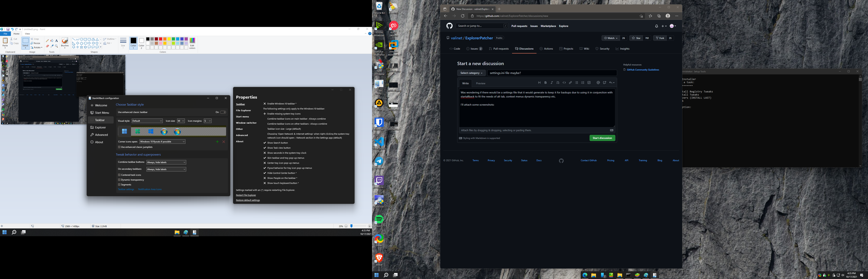The width and height of the screenshot is (868, 279).
Task: Open the Issues tab of the repository
Action: tap(474, 49)
